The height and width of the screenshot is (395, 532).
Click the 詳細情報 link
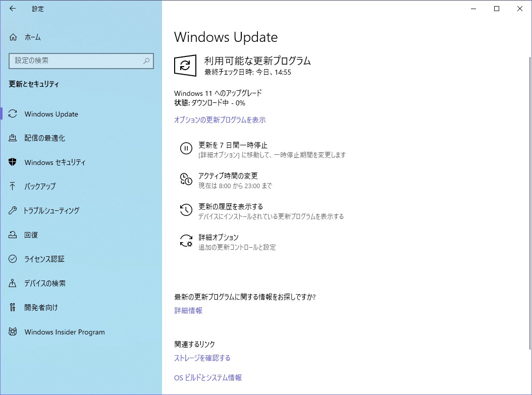(x=188, y=310)
